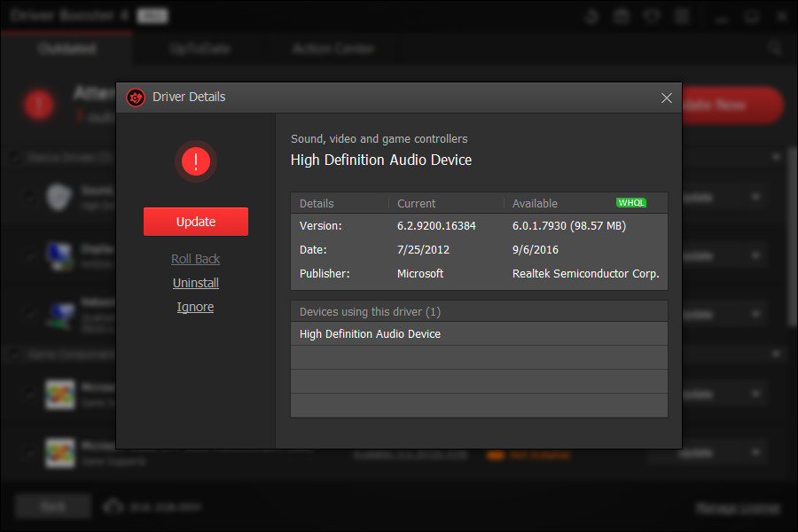Click the gift promotion icon in title bar
The width and height of the screenshot is (798, 532).
coord(621,15)
